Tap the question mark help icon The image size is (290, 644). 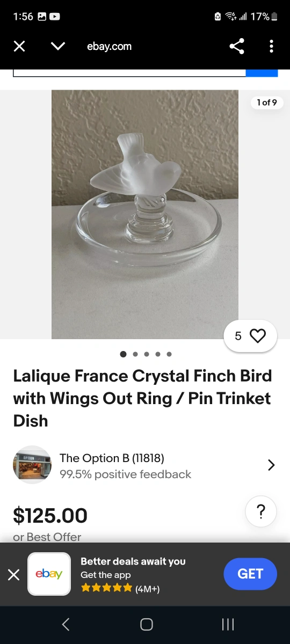pyautogui.click(x=261, y=511)
